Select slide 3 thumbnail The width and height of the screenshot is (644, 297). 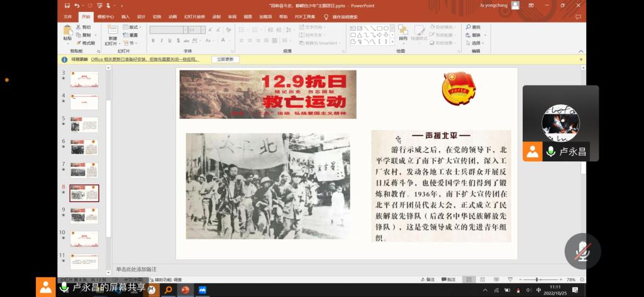[x=84, y=79]
